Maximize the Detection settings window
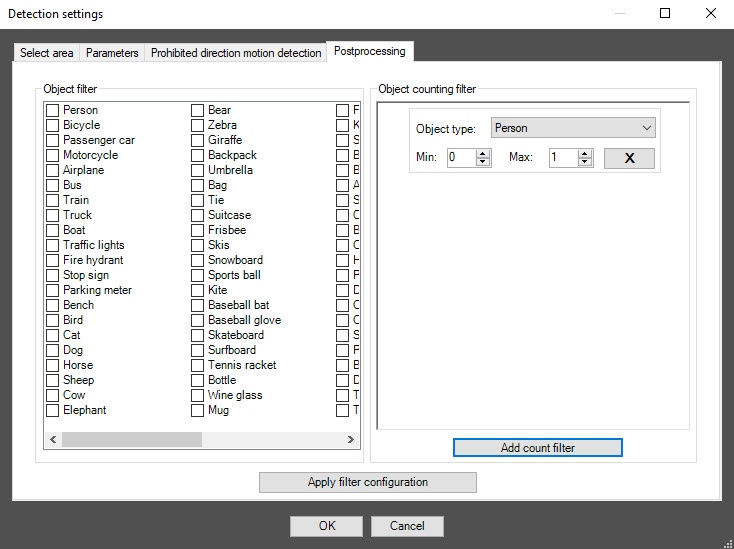Image resolution: width=734 pixels, height=549 pixels. (665, 14)
